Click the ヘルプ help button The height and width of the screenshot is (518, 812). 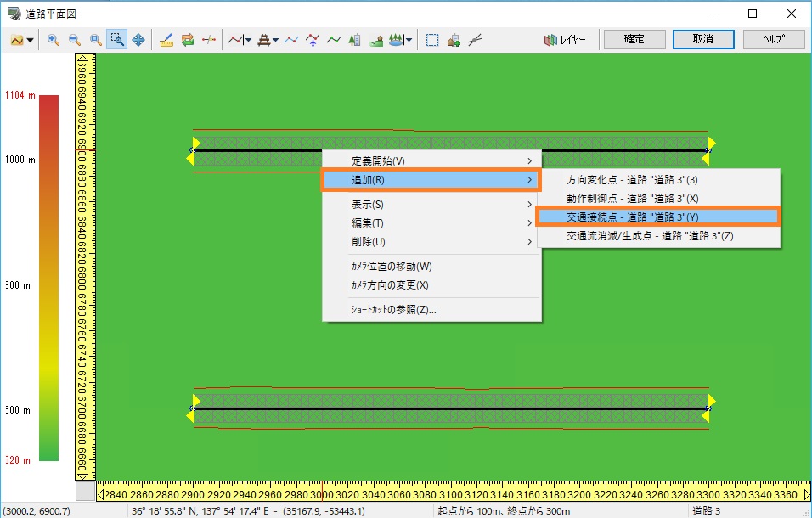coord(774,39)
